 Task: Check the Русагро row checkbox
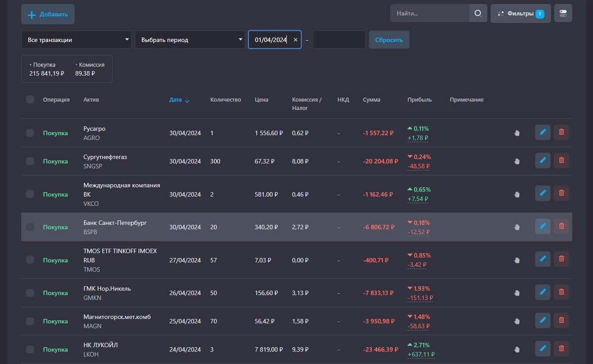(30, 132)
